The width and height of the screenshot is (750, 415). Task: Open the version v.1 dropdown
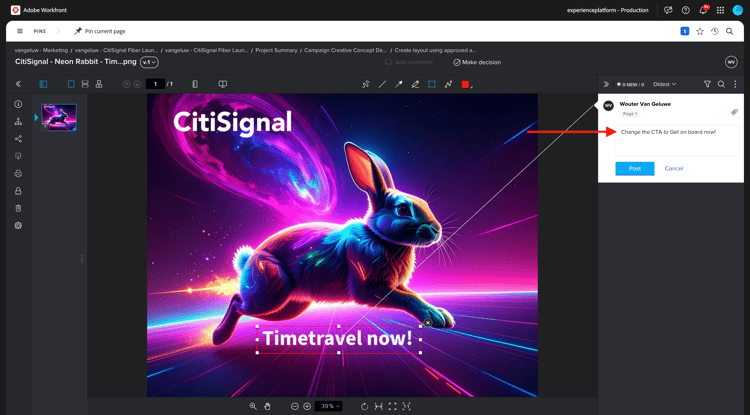(150, 62)
